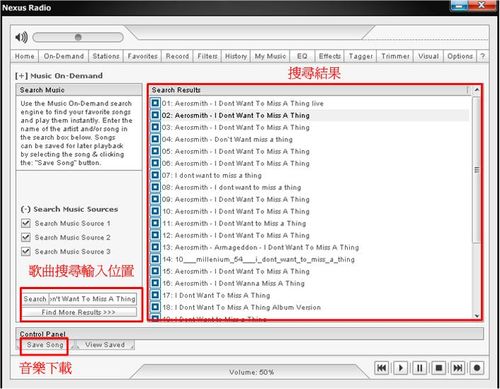Click the results scrollbar up arrow
Screen dimensions: 500x389
point(477,90)
